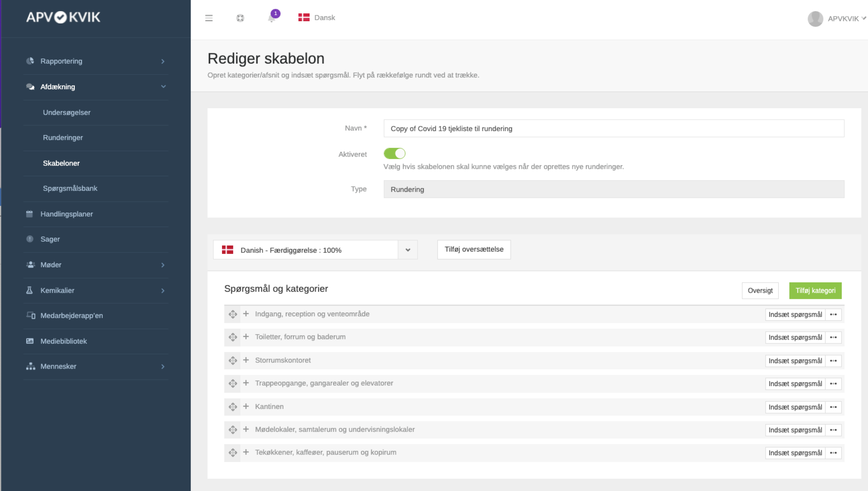Open three-dots menu for Toiletter category

pos(833,337)
